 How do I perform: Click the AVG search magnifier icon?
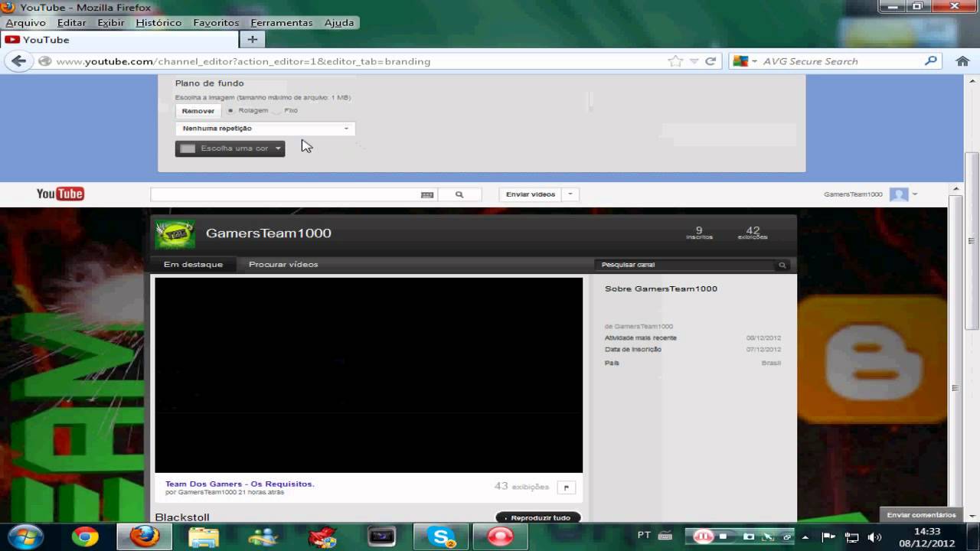pyautogui.click(x=931, y=61)
